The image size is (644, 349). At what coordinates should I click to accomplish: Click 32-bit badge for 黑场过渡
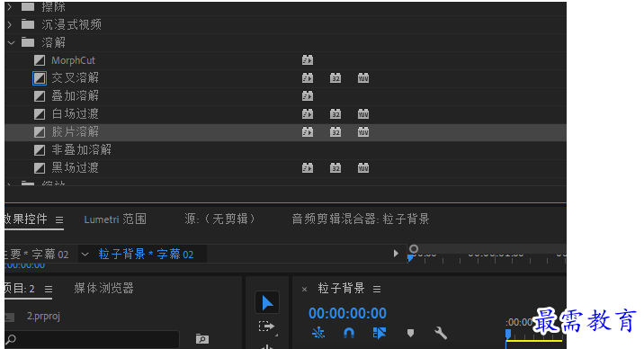pos(335,168)
